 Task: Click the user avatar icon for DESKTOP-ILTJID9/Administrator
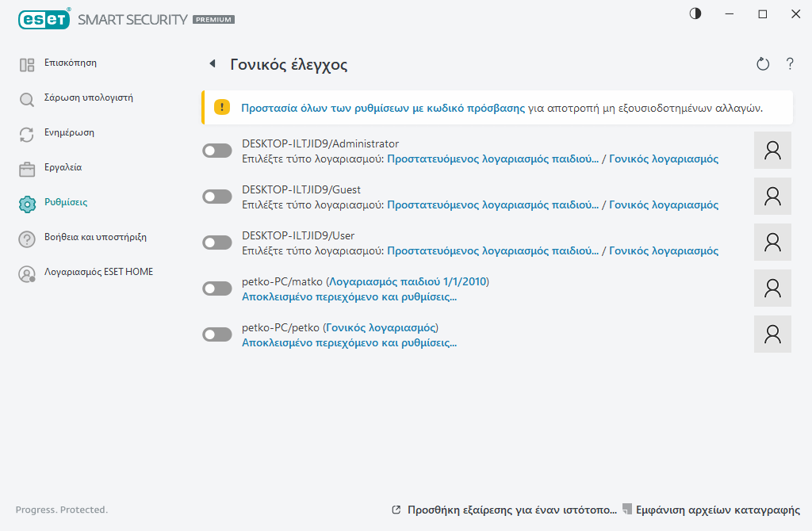772,151
